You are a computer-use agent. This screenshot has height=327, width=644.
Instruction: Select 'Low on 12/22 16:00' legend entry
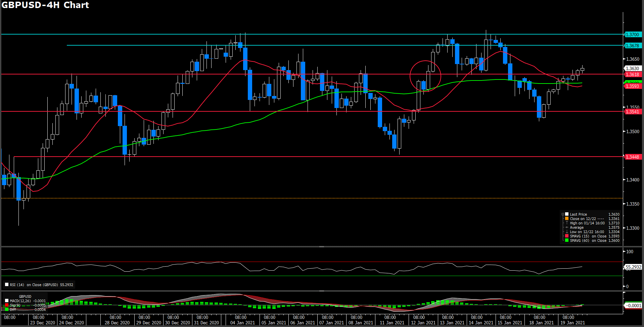pos(587,232)
